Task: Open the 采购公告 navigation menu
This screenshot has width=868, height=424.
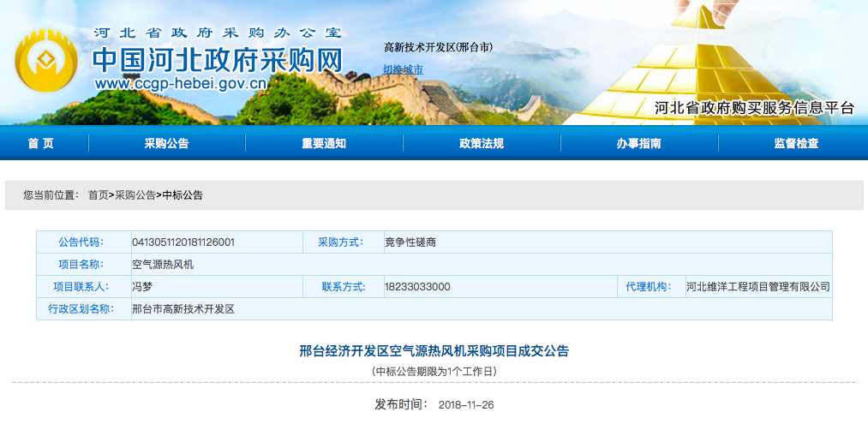Action: pyautogui.click(x=166, y=143)
